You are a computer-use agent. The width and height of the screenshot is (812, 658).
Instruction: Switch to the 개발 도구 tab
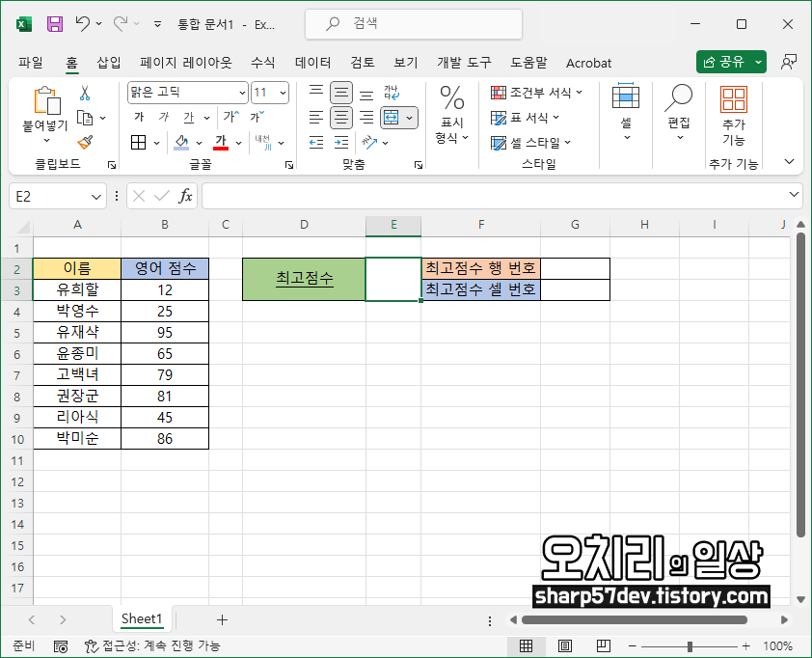pos(464,63)
